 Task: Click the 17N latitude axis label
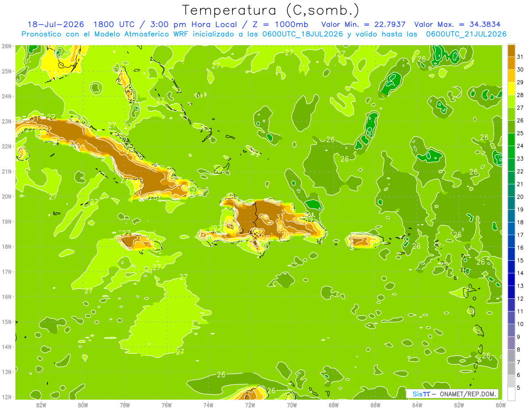coord(6,272)
